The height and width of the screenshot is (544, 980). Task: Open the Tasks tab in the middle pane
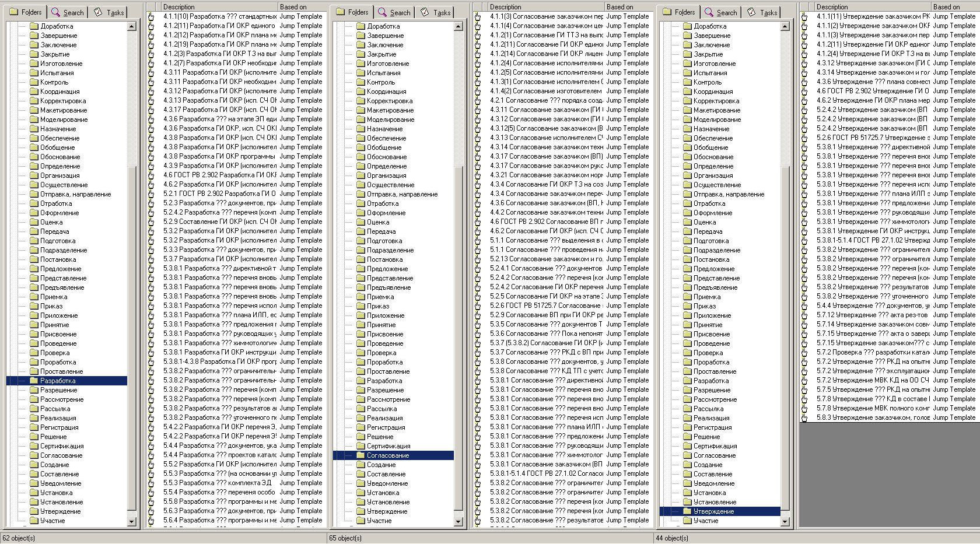[436, 12]
